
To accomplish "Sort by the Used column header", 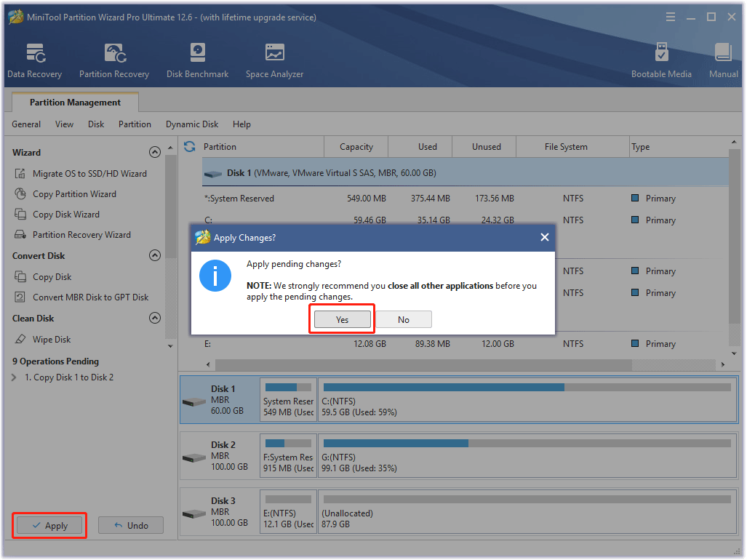I will 420,147.
